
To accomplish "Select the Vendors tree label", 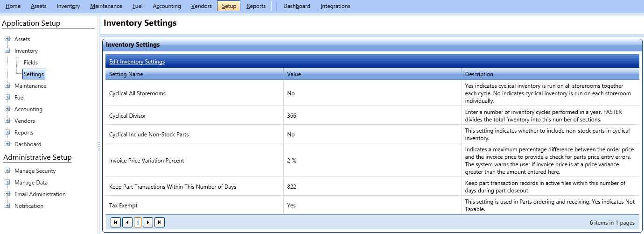I will (x=24, y=121).
